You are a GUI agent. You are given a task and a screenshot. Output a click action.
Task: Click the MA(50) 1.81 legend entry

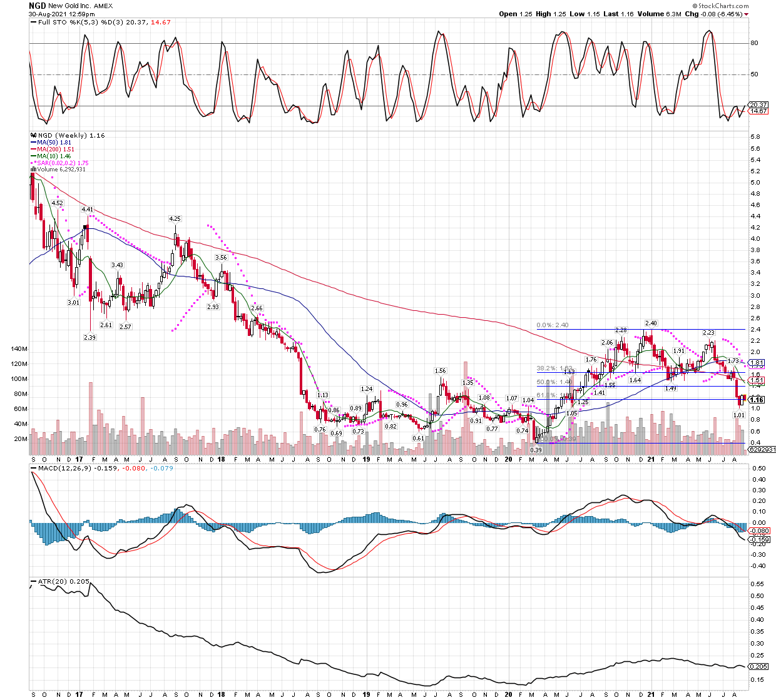point(54,143)
